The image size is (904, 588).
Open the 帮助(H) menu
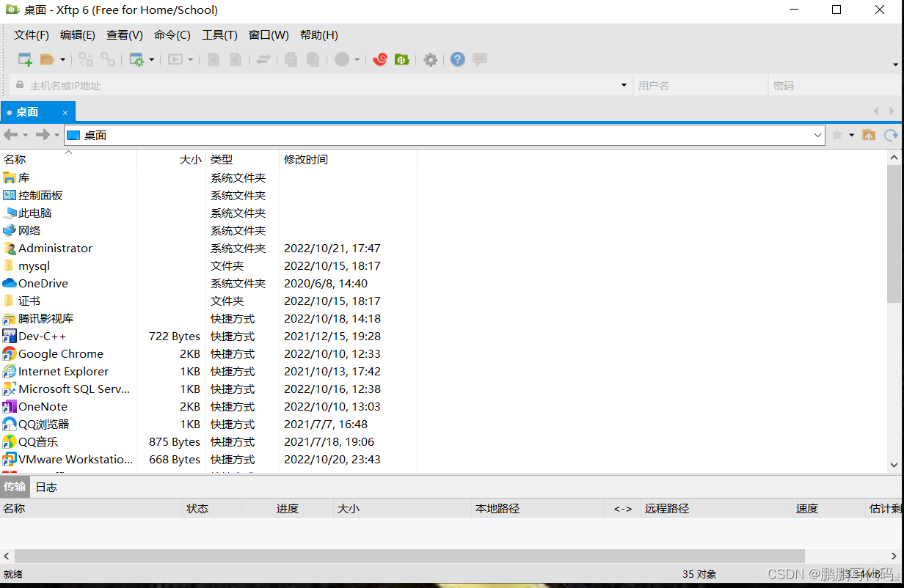[x=319, y=34]
